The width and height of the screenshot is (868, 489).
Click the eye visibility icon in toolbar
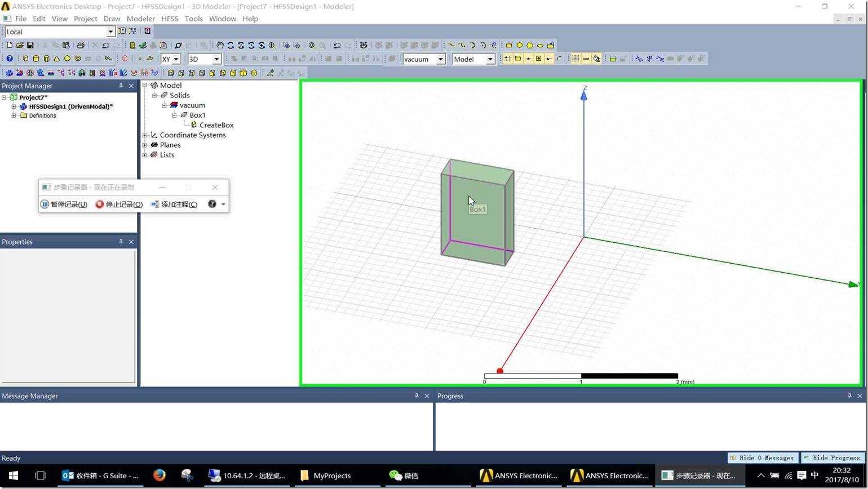click(x=364, y=45)
